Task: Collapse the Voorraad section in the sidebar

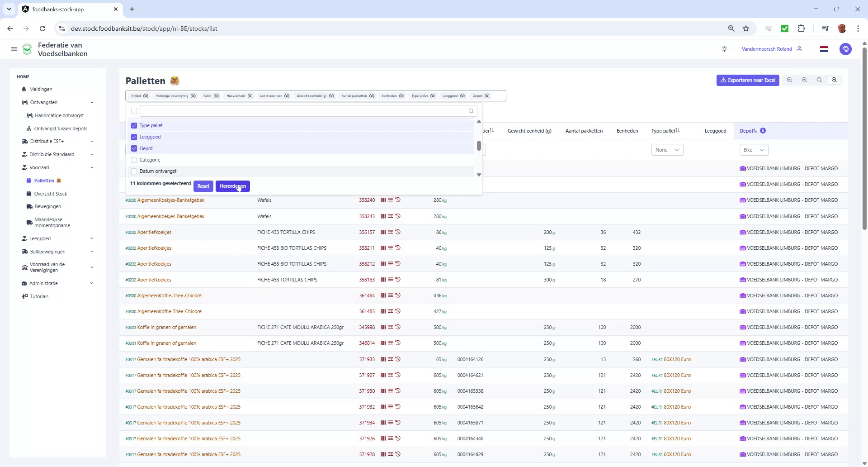Action: 92,167
